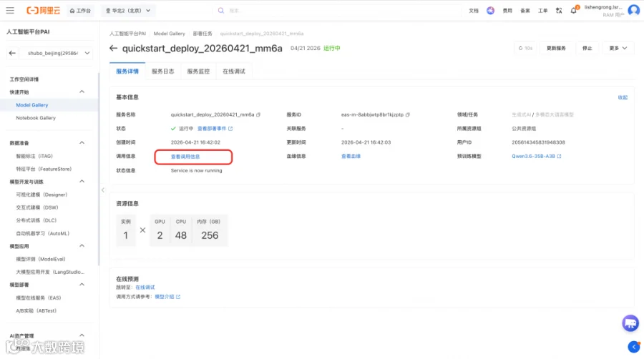This screenshot has width=644, height=359.
Task: Open 工作空间详情 in the sidebar
Action: coord(24,79)
